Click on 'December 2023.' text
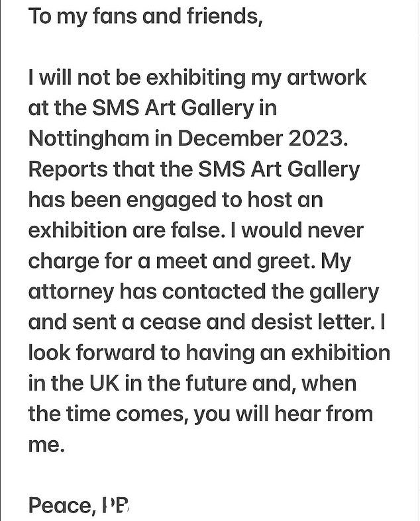This screenshot has height=521, width=420. coord(263,138)
